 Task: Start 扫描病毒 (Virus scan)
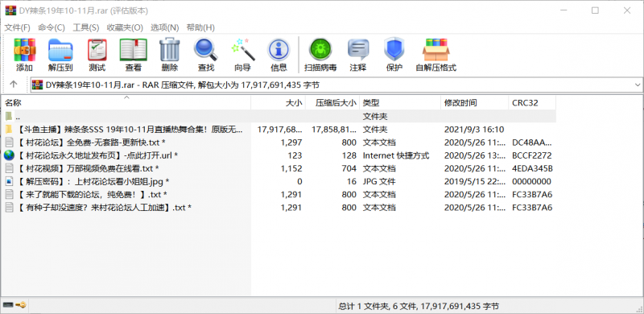pyautogui.click(x=320, y=50)
